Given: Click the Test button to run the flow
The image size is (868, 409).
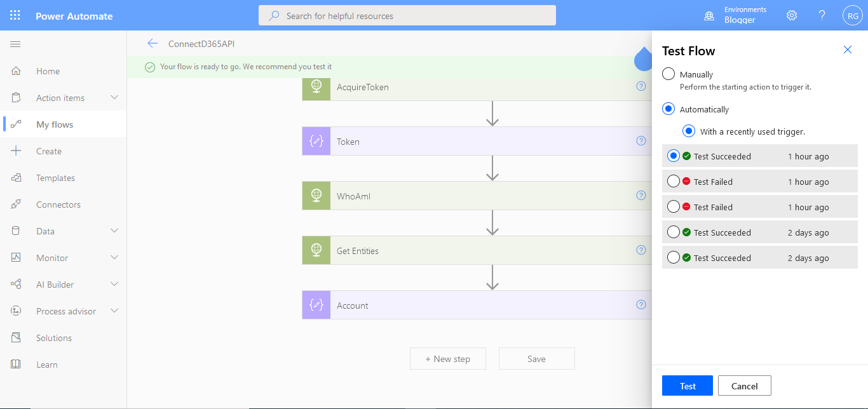Looking at the screenshot, I should [687, 386].
